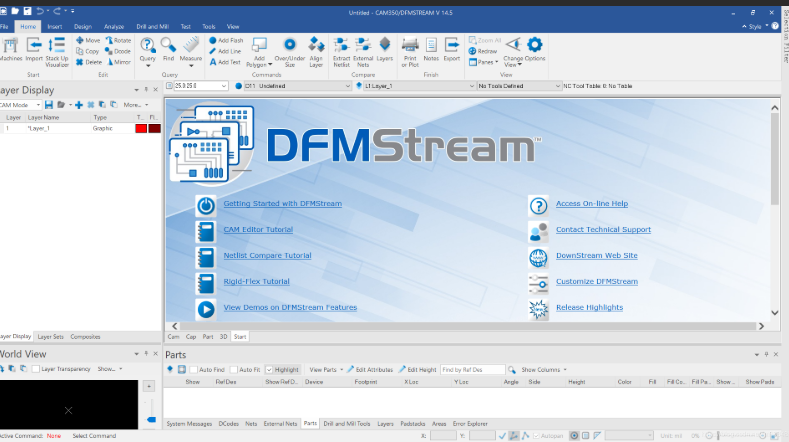The width and height of the screenshot is (789, 442).
Task: Click the red color swatch for Layer_1
Action: click(x=141, y=128)
